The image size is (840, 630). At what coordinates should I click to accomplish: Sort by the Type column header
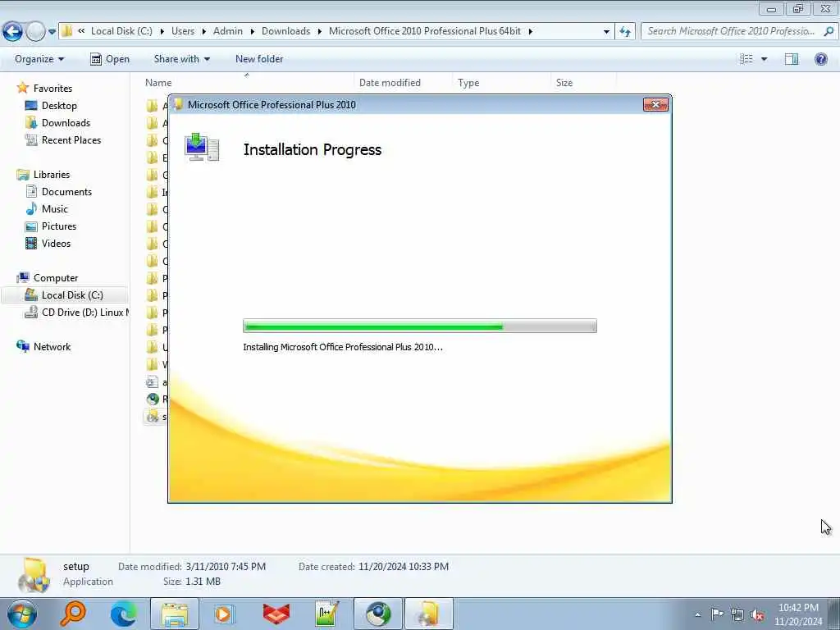tap(468, 83)
